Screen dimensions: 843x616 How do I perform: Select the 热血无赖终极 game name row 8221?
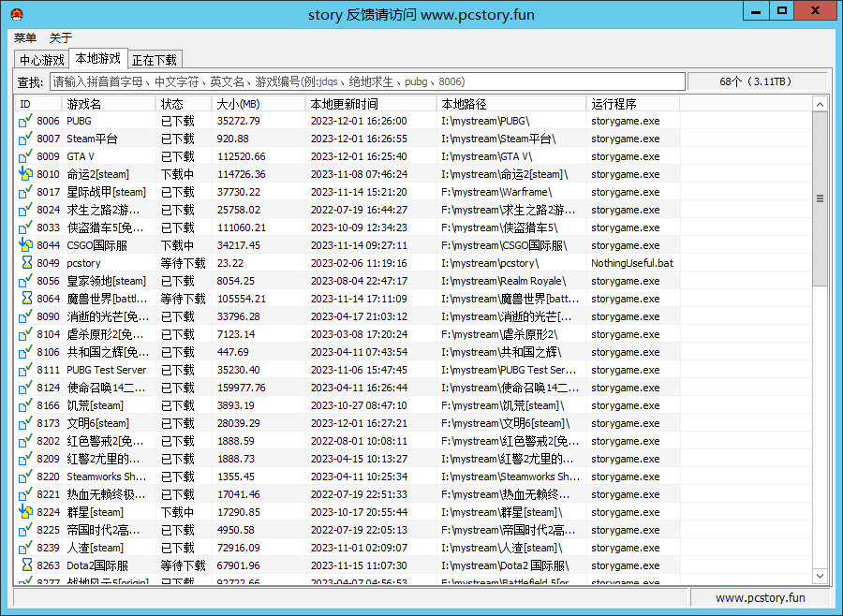tap(106, 494)
